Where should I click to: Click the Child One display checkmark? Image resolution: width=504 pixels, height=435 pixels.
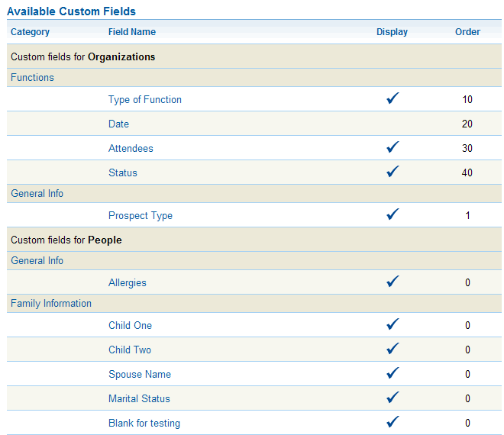tap(393, 324)
